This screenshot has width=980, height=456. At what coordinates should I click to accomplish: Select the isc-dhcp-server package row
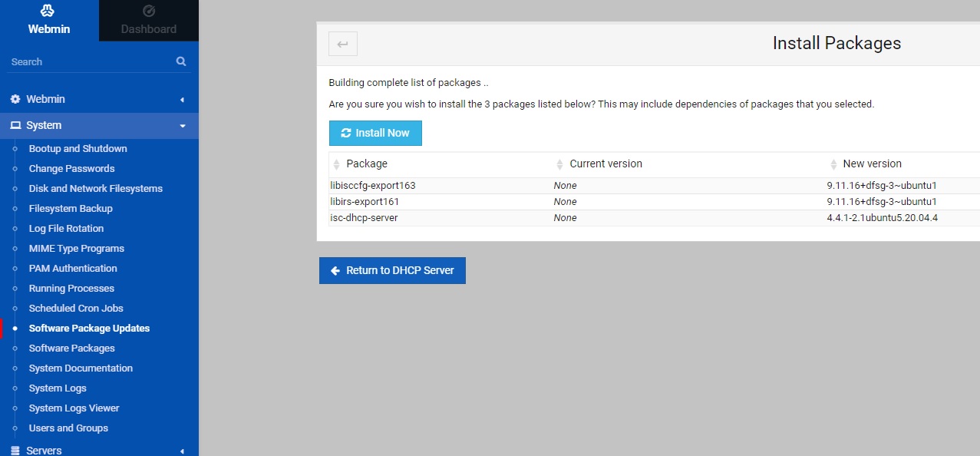[654, 218]
